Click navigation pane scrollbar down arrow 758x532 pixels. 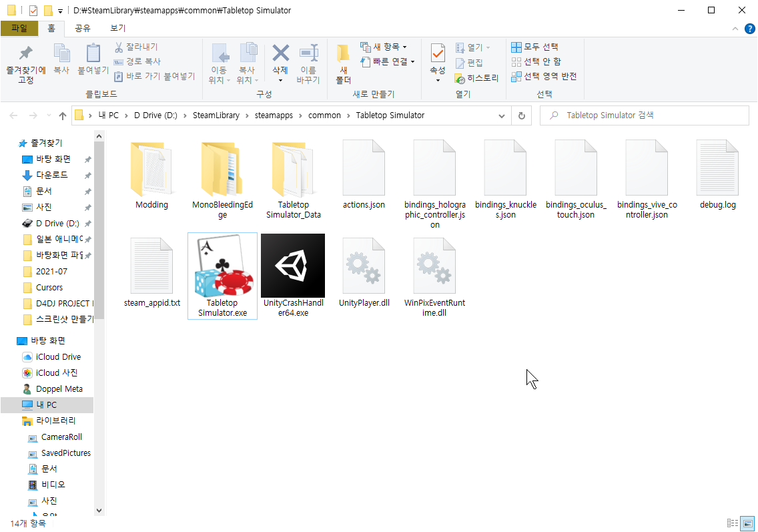[99, 510]
